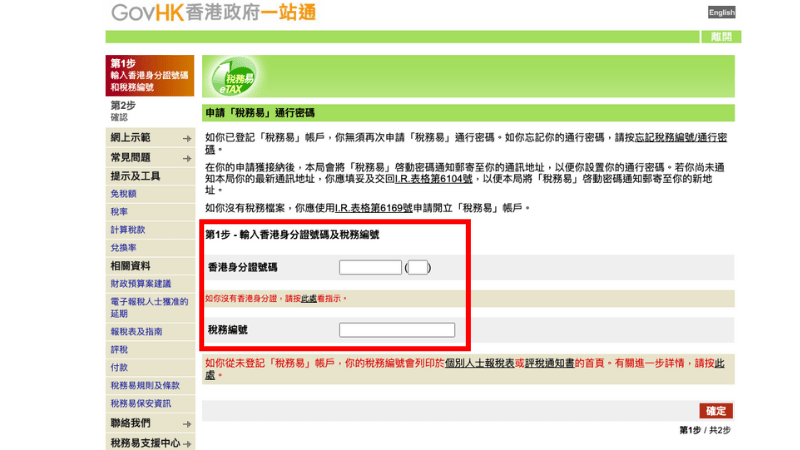
Task: Click 相關資料 section heading
Action: pyautogui.click(x=131, y=266)
